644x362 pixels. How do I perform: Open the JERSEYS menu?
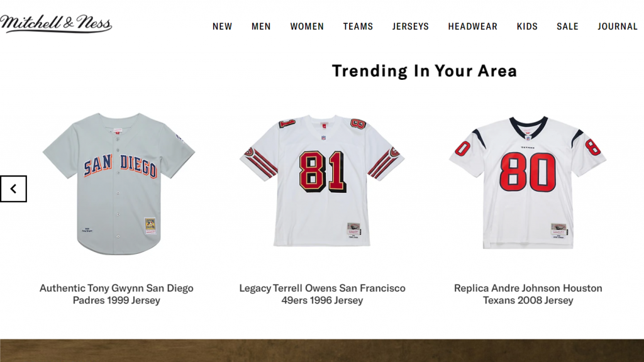click(x=410, y=26)
